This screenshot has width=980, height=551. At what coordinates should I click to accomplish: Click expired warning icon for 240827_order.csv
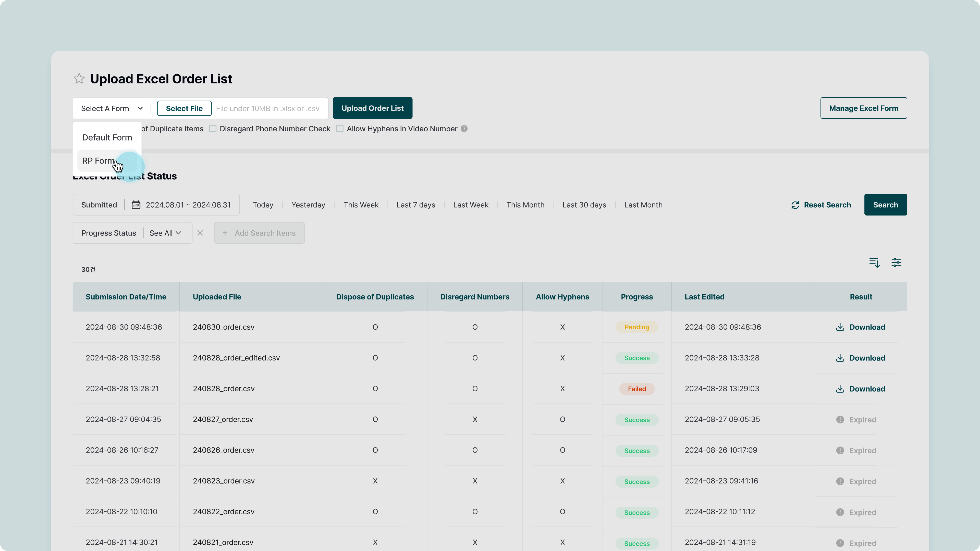point(840,419)
